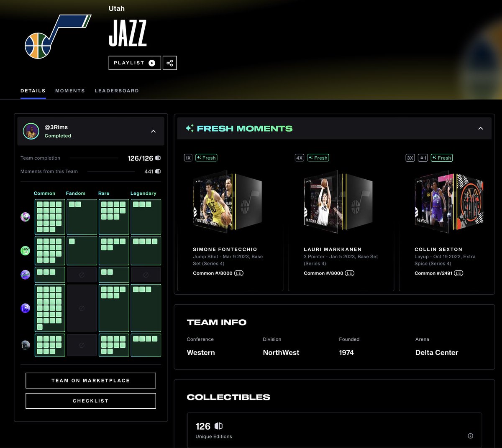Image resolution: width=502 pixels, height=448 pixels.
Task: Click Team completion progress bar
Action: click(x=94, y=158)
